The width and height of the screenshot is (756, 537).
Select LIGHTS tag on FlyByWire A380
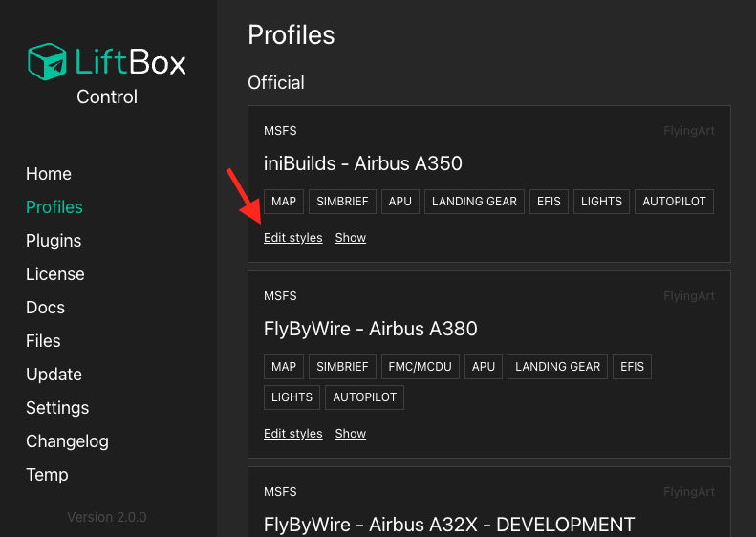[x=292, y=397]
